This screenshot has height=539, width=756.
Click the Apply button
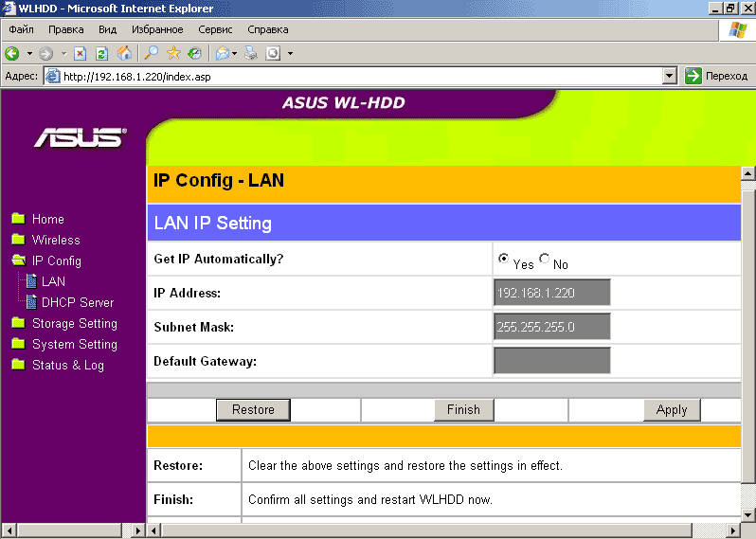[x=672, y=410]
